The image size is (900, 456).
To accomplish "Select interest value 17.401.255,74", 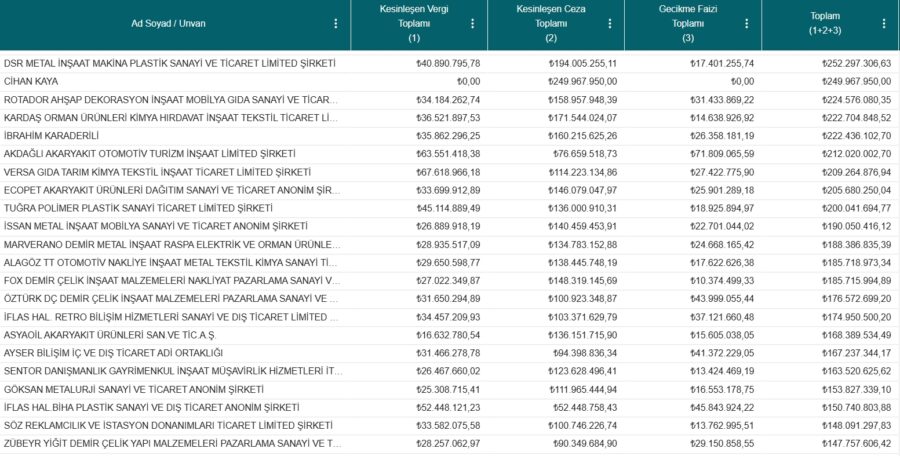I will coord(722,64).
